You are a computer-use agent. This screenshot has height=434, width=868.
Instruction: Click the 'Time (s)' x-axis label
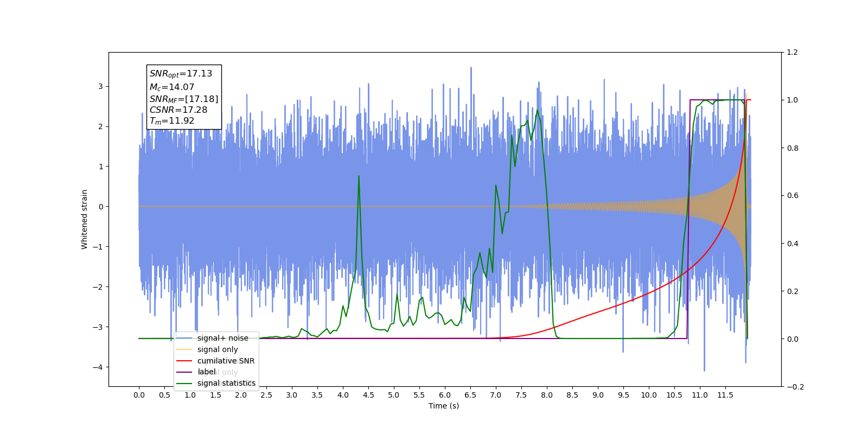coord(444,406)
